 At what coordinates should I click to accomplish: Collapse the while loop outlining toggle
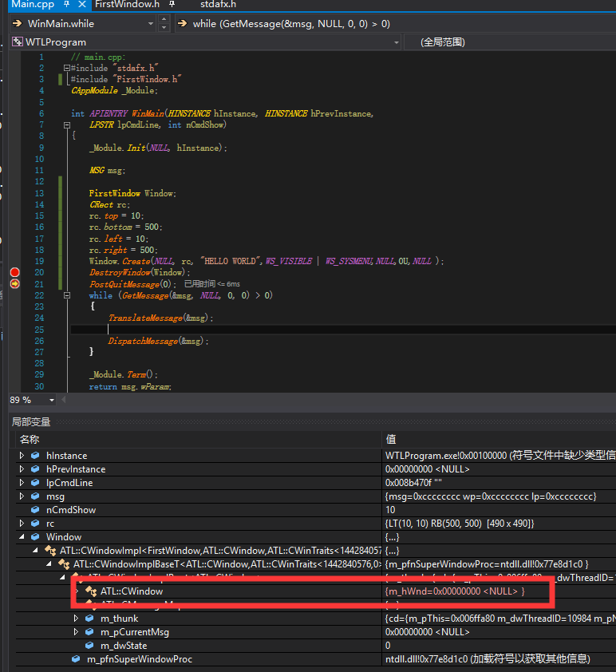click(x=65, y=295)
